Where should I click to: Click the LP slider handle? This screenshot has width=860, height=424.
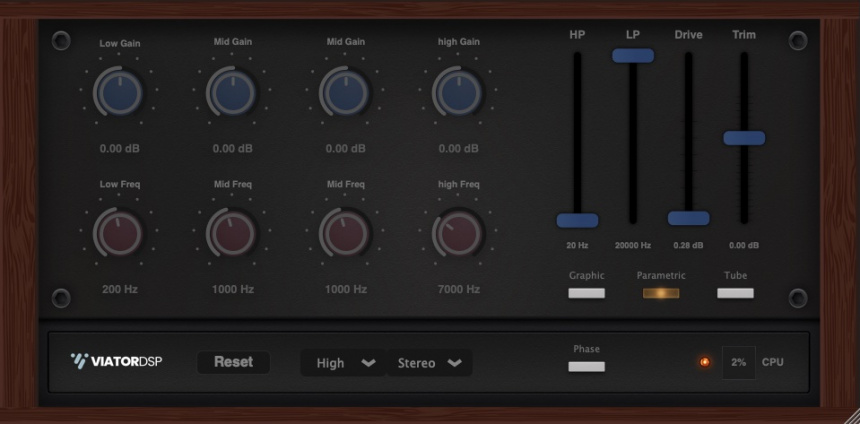633,55
